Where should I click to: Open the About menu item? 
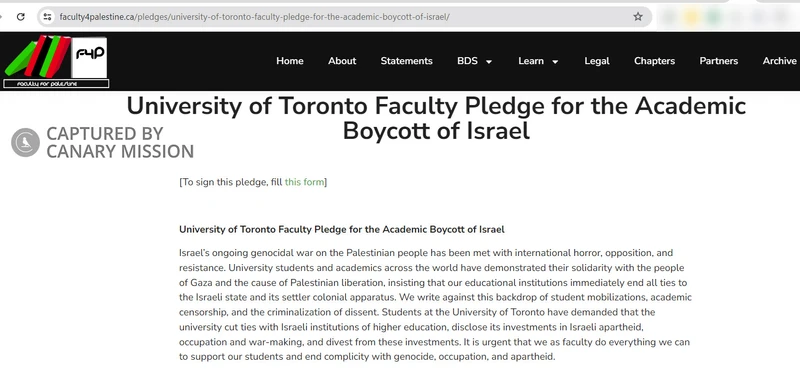coord(342,61)
